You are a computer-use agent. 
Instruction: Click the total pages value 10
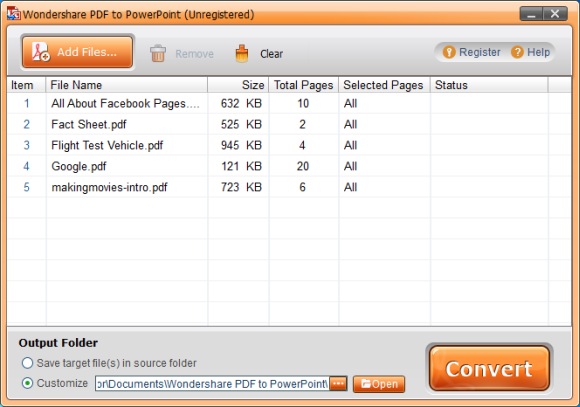coord(303,104)
